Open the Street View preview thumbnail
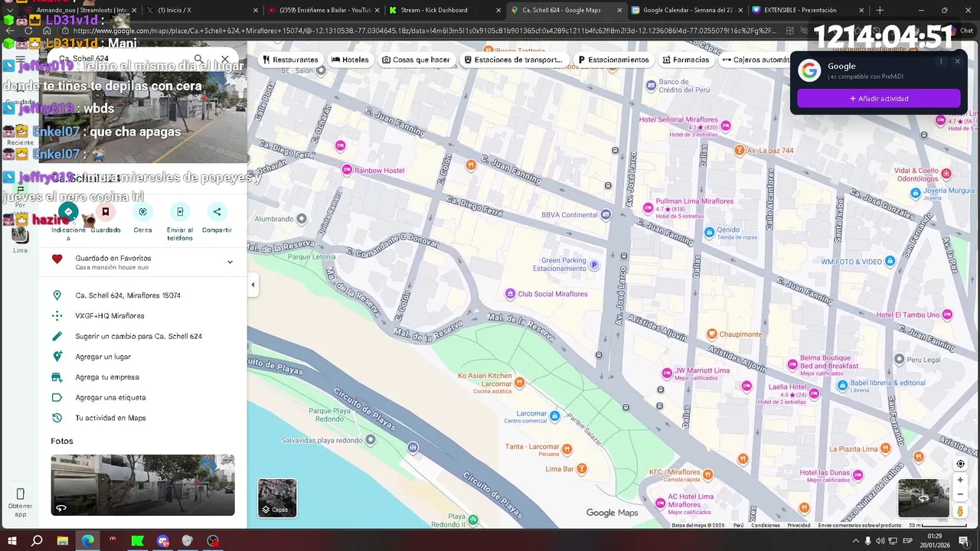The width and height of the screenshot is (980, 551). (x=923, y=498)
